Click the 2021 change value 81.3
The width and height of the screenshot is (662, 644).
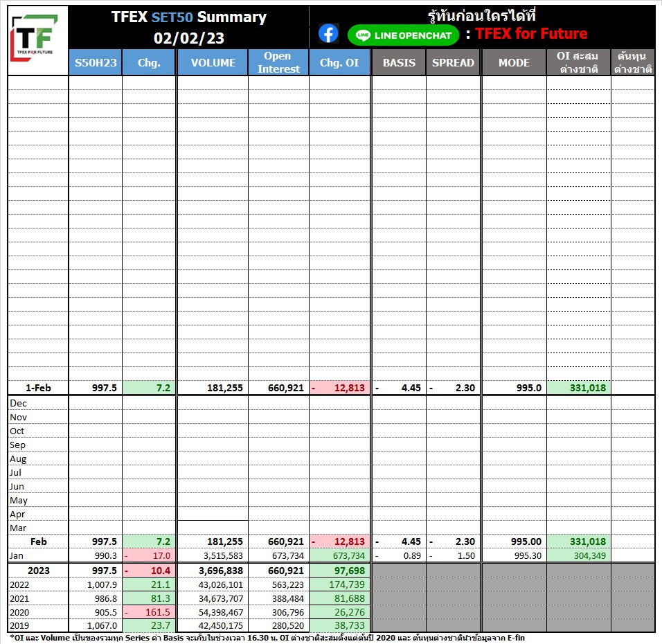[161, 598]
